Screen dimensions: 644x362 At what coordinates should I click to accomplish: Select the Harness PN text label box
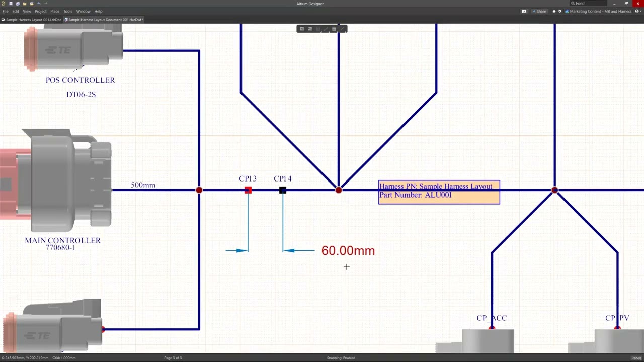coord(439,192)
